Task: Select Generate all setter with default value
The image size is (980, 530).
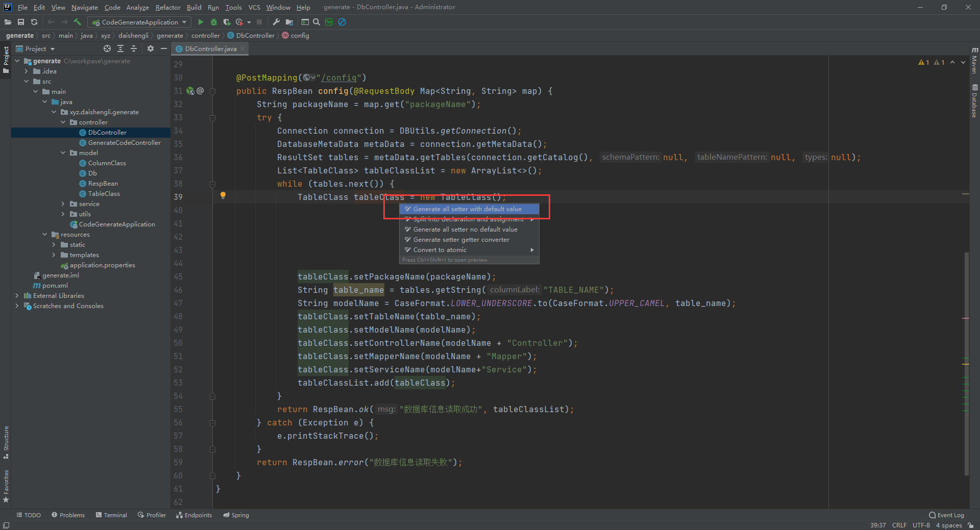Action: (x=469, y=209)
